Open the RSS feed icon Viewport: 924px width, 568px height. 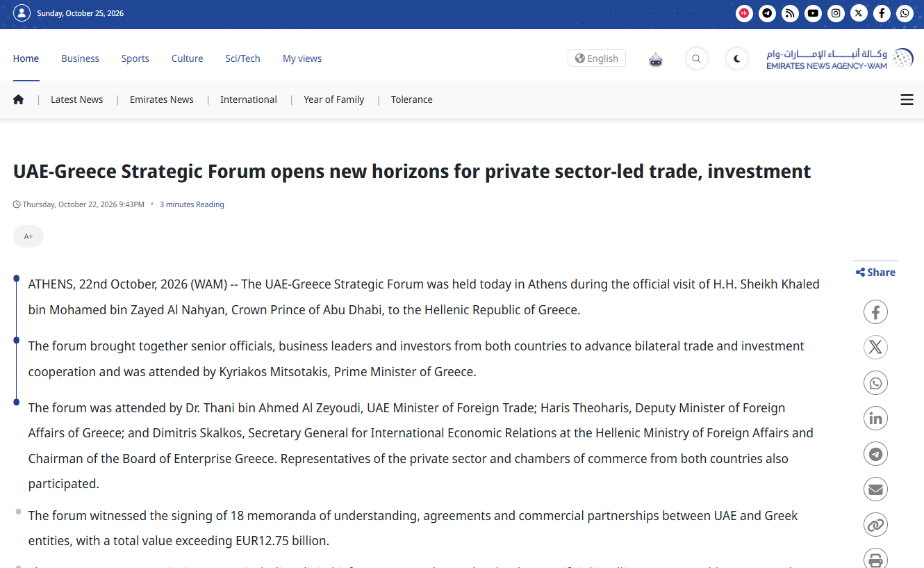pos(790,13)
